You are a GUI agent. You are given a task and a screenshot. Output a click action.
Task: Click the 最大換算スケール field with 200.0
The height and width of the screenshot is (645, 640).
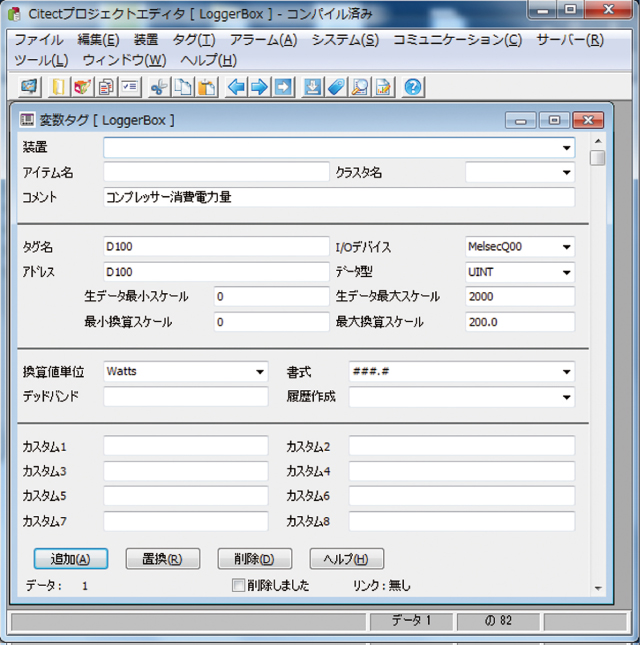point(520,322)
